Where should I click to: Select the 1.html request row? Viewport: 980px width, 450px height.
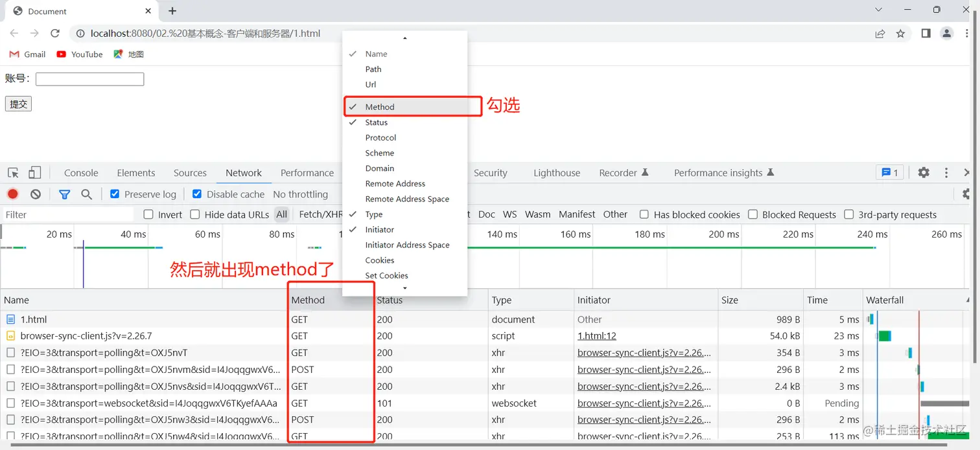point(486,319)
